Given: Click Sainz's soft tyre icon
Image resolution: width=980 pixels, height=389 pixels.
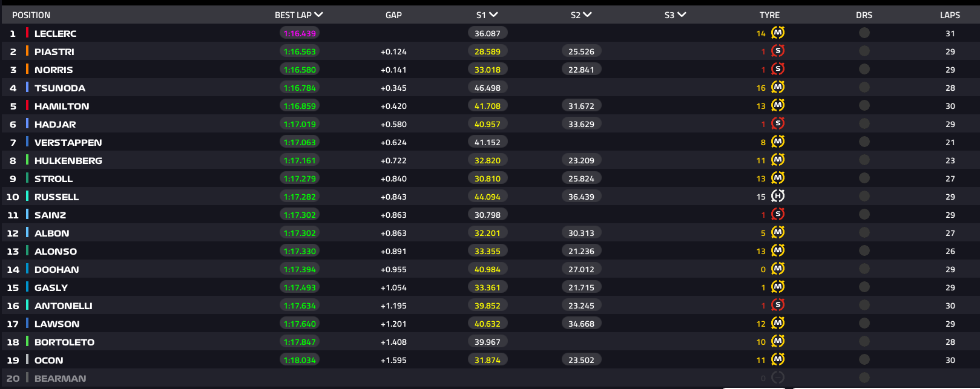Looking at the screenshot, I should 778,214.
